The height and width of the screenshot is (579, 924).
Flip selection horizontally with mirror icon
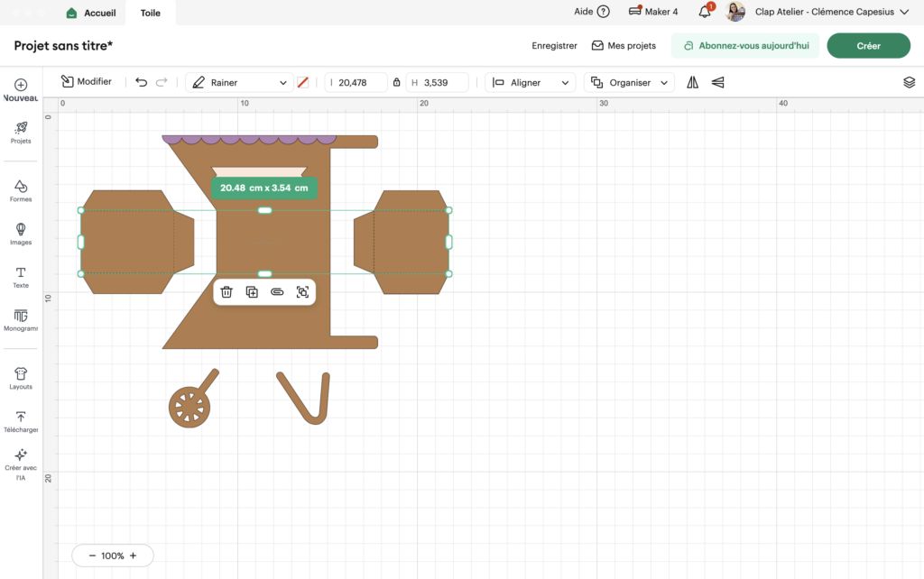693,82
